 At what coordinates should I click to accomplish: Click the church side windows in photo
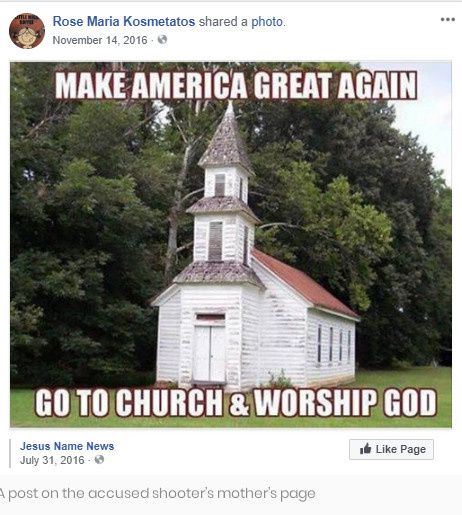point(334,344)
